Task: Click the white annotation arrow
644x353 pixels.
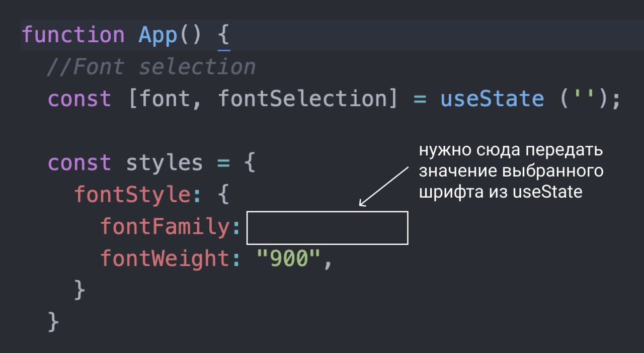Action: pyautogui.click(x=385, y=187)
